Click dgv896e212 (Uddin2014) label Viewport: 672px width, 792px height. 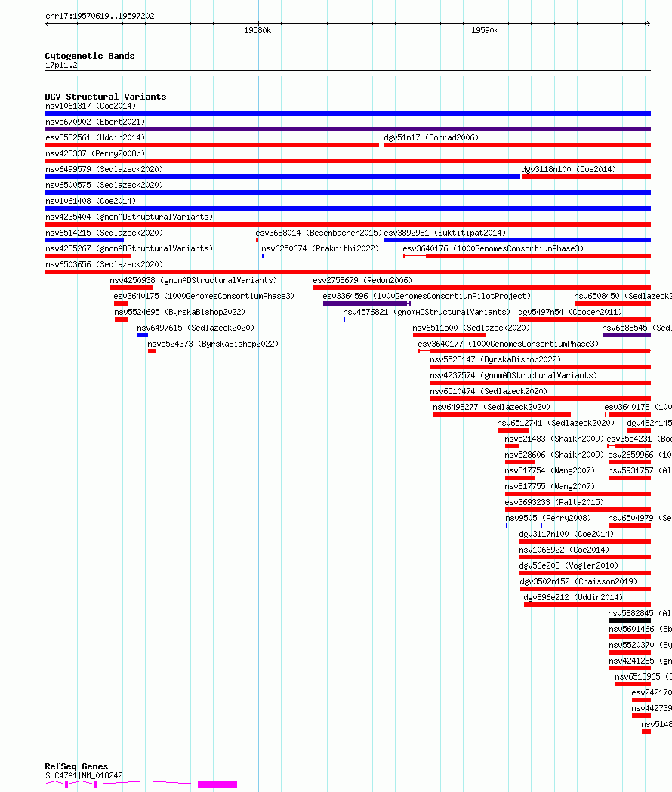[573, 597]
